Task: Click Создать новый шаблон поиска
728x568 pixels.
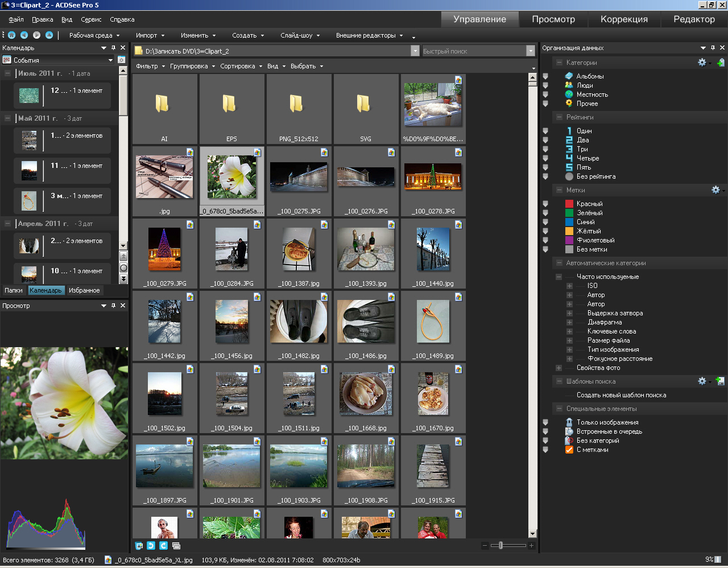Action: 621,395
